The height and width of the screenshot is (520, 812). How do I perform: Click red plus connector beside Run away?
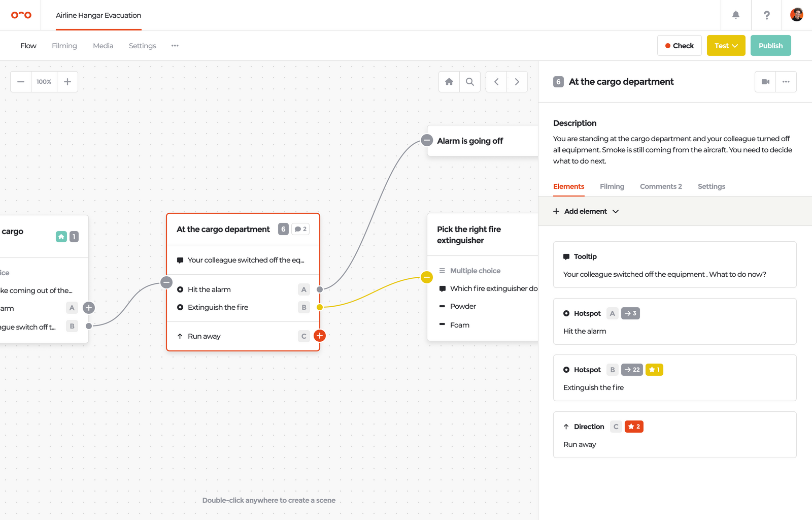pos(320,336)
